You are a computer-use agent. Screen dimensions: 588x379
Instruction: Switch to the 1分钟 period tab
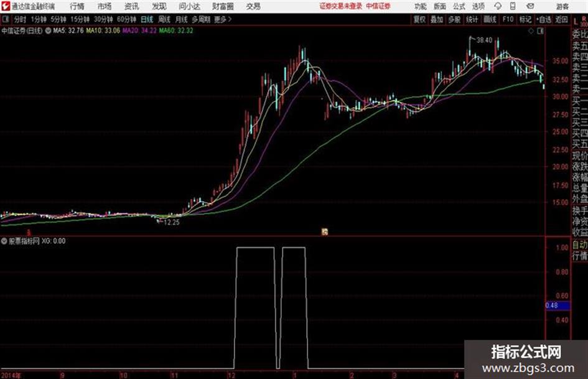[38, 19]
